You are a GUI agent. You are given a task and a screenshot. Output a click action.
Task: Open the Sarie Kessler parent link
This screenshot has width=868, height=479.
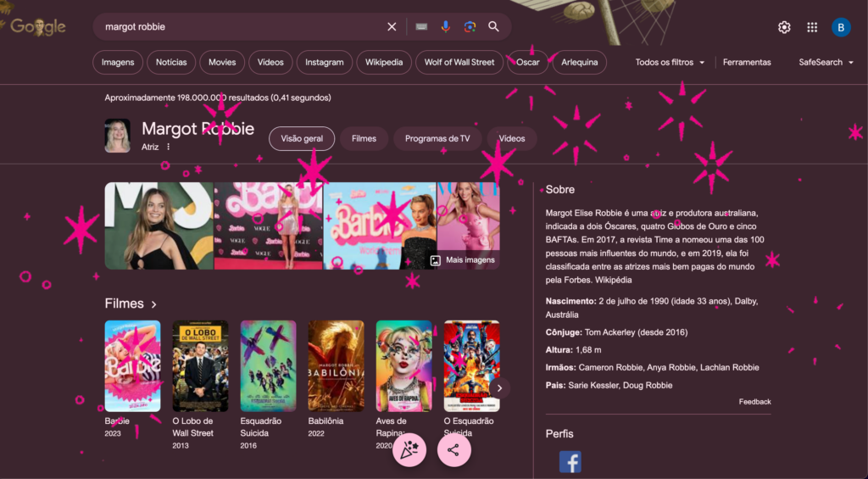pyautogui.click(x=593, y=386)
